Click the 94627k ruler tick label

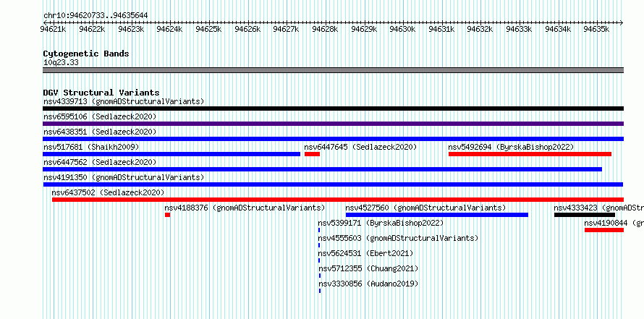pyautogui.click(x=287, y=29)
